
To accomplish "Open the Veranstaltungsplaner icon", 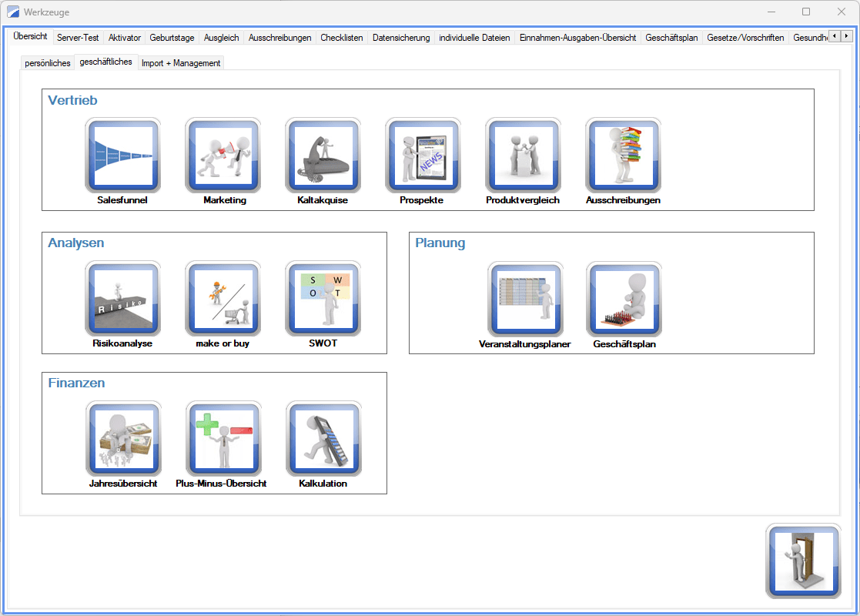I will coord(525,299).
